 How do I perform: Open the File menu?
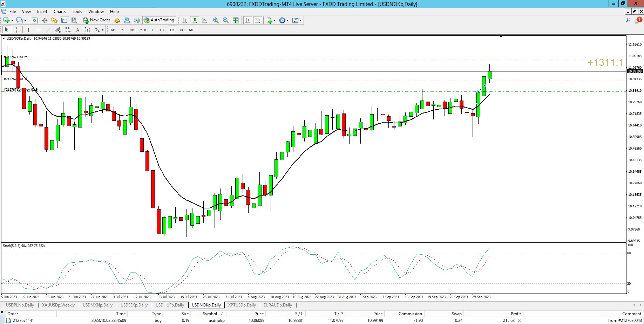(13, 11)
